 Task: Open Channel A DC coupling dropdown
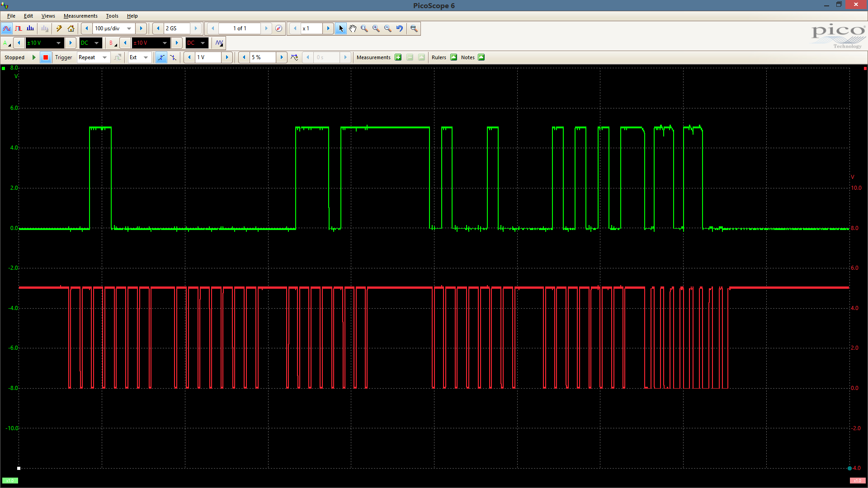coord(96,43)
